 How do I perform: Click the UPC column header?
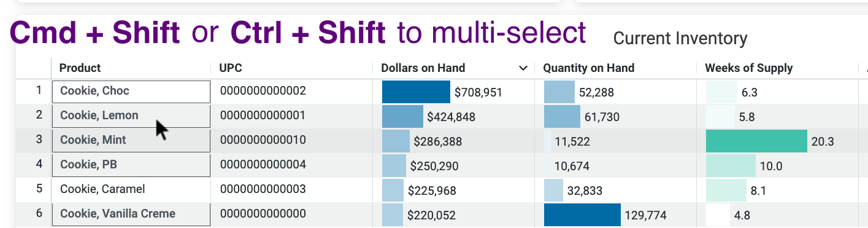(x=231, y=68)
